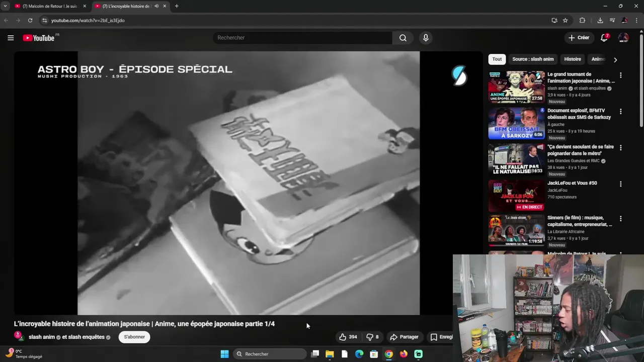This screenshot has height=362, width=644.
Task: Open the tab search dropdown arrow
Action: click(x=5, y=6)
